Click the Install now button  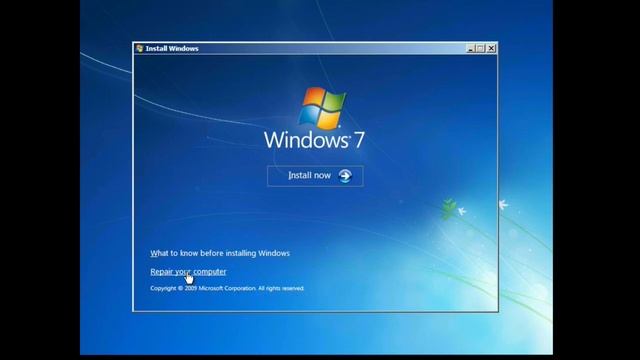click(315, 176)
